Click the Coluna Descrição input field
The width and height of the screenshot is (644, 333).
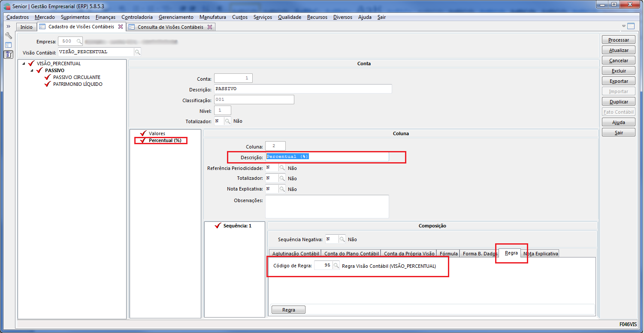tap(327, 157)
